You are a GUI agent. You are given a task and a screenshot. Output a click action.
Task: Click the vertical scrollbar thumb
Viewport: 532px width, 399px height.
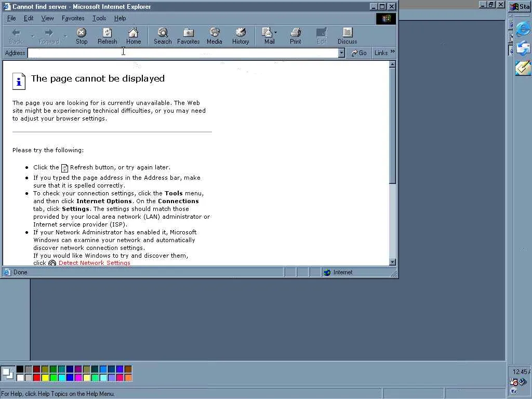coord(392,126)
